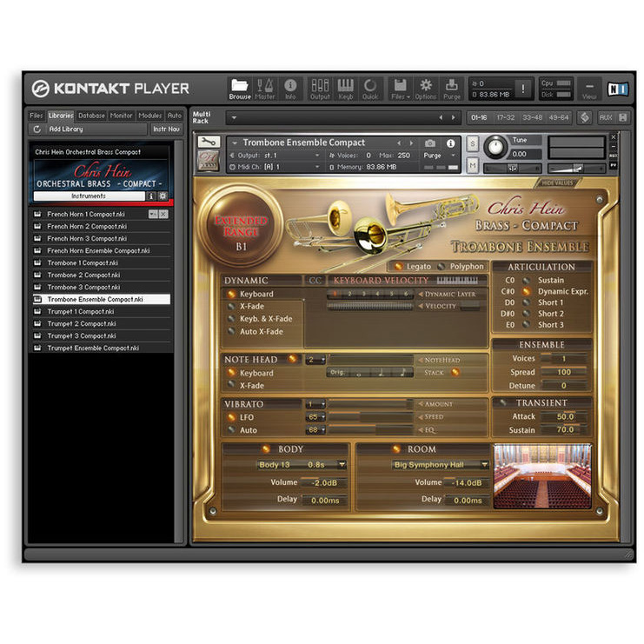Switch to the Database tab
The height and width of the screenshot is (644, 644).
coord(91,116)
